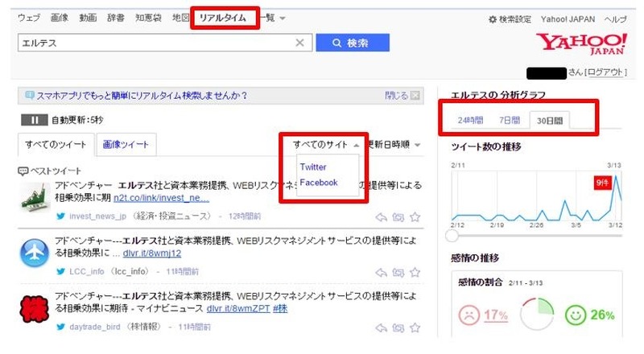Screen dimensions: 644x354
Task: Click the ログアウト link
Action: click(606, 72)
